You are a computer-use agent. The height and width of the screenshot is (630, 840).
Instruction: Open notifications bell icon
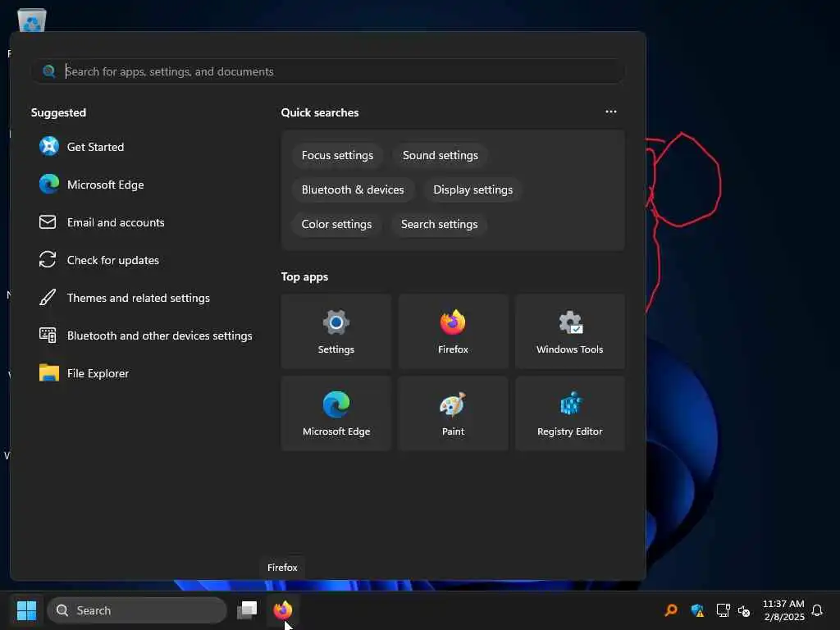(817, 610)
